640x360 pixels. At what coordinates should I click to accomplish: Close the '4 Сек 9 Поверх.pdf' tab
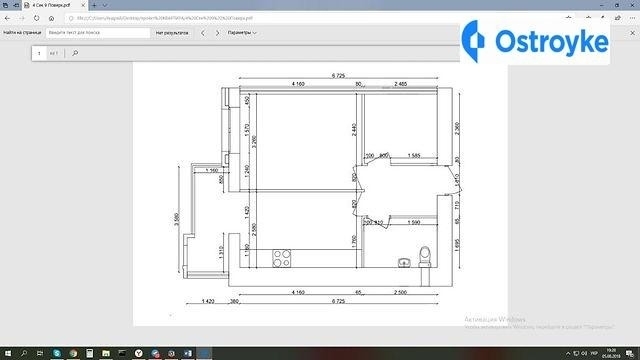click(x=83, y=5)
